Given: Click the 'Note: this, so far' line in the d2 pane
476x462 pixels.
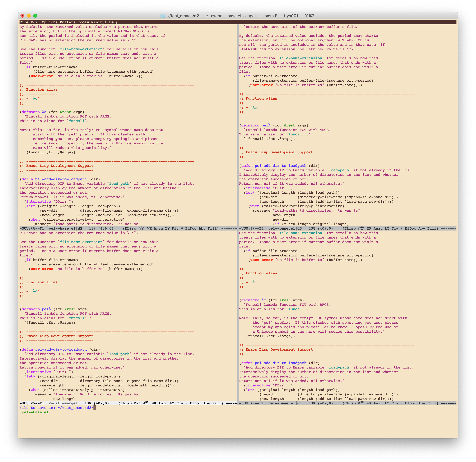Looking at the screenshot, I should point(91,130).
